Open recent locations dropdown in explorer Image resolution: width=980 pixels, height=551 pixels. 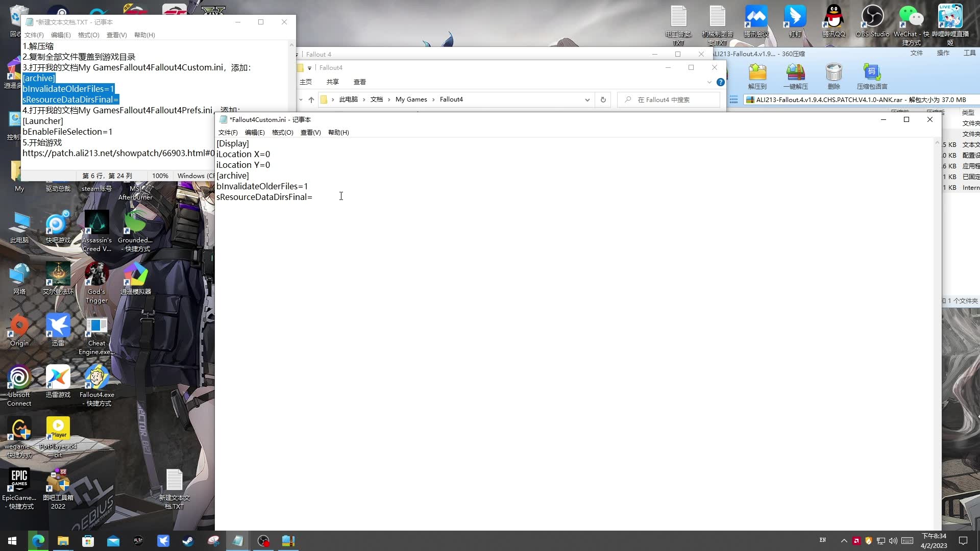(301, 99)
